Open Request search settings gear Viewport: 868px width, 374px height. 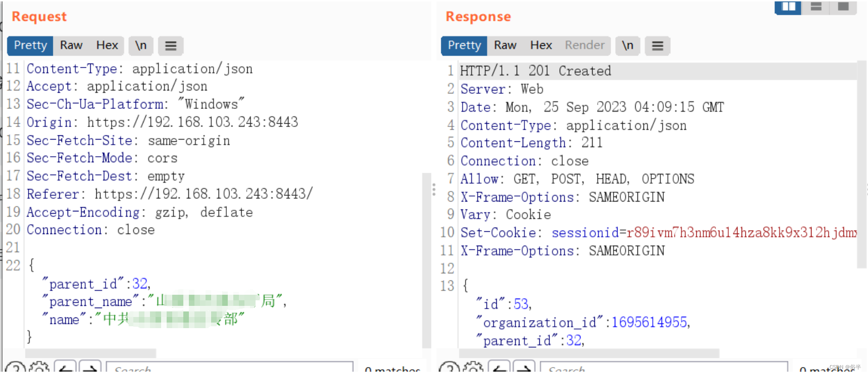tap(39, 368)
